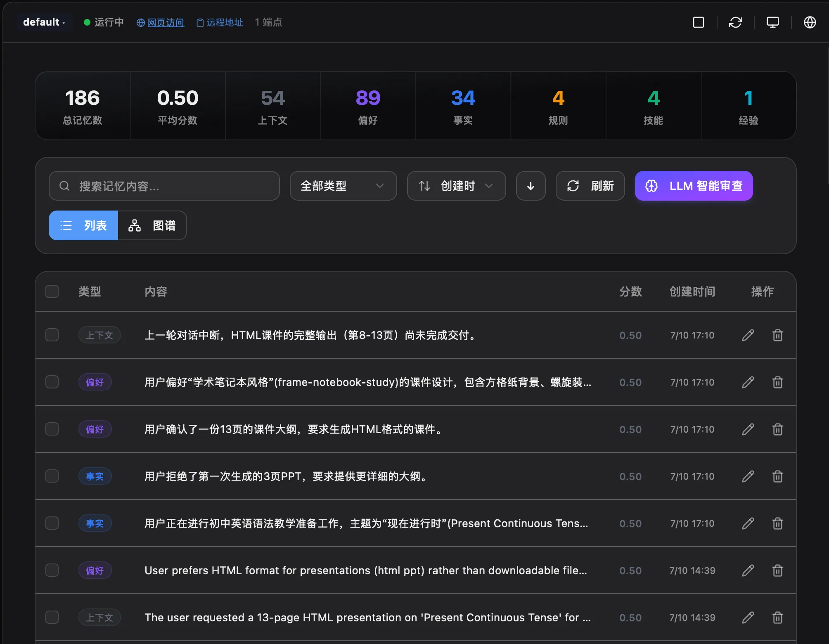The height and width of the screenshot is (644, 829).
Task: Delete the '用户拒绝了第一次生成的3页PPT' row
Action: [777, 476]
